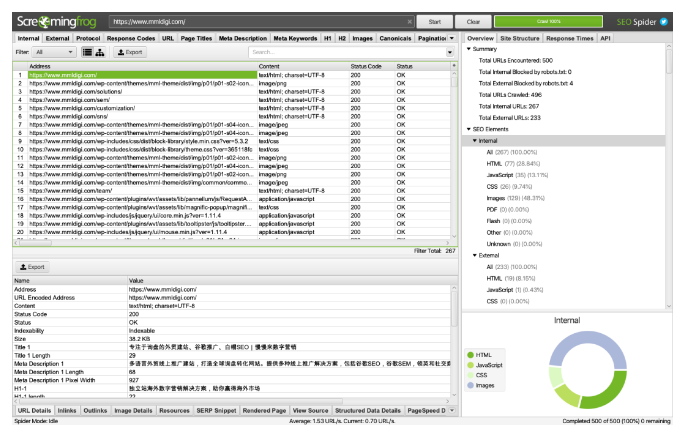Select the Overview tab
The width and height of the screenshot is (684, 431).
[x=480, y=38]
